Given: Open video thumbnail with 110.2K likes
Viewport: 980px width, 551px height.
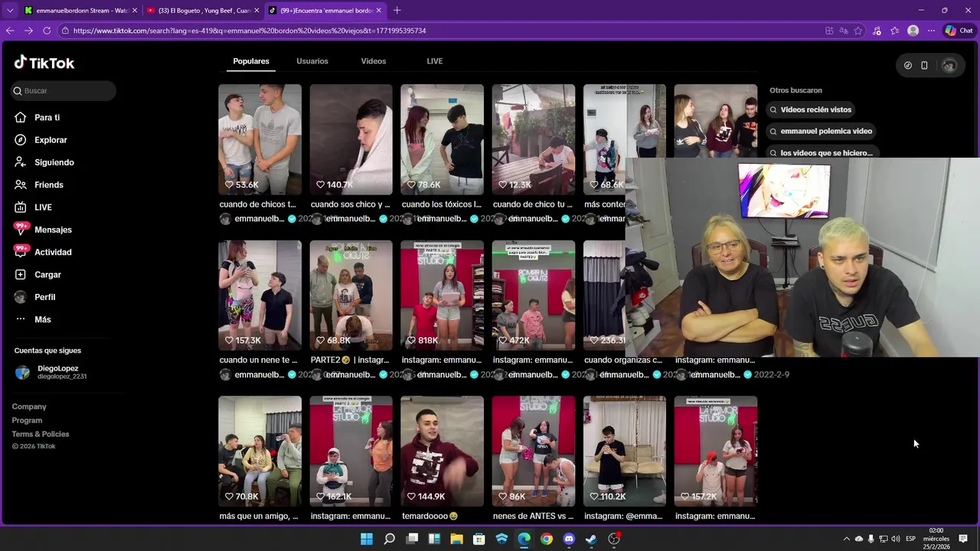Looking at the screenshot, I should tap(624, 451).
